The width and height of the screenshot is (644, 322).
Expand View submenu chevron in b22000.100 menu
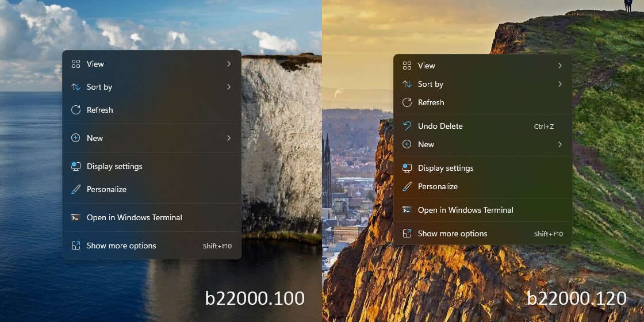click(229, 64)
